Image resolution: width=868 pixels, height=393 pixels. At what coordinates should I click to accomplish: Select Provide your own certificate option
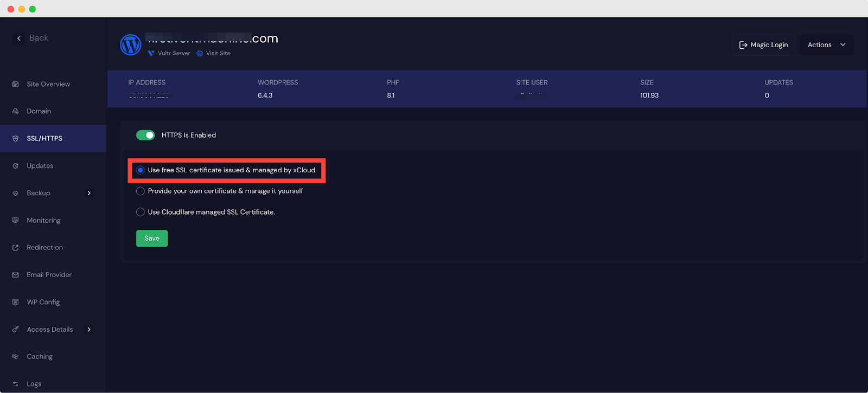coord(141,191)
